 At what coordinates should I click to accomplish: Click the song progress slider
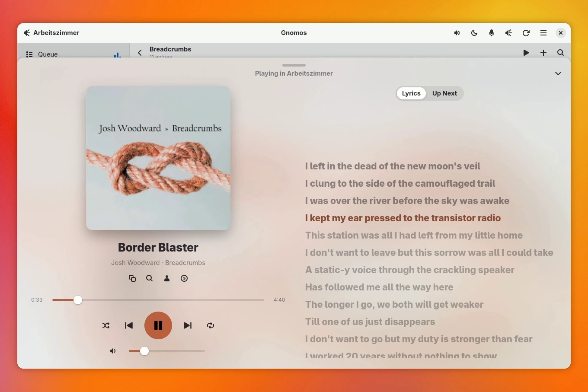(158, 300)
